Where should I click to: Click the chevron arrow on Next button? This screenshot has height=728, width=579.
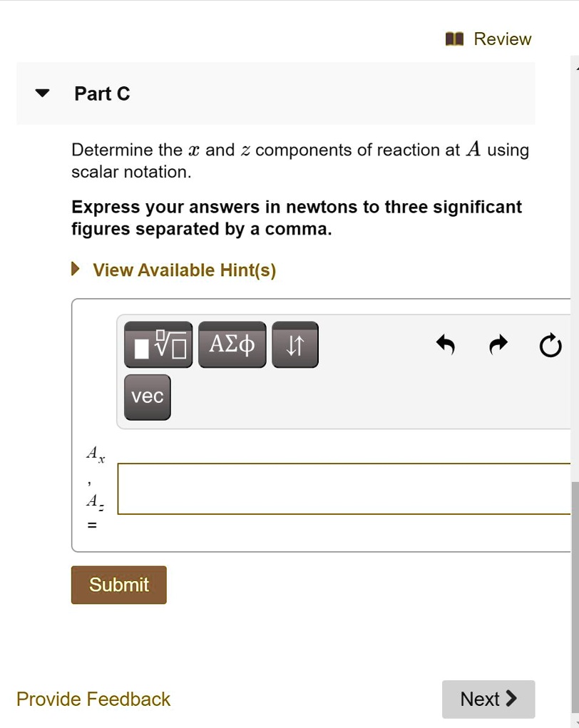pyautogui.click(x=511, y=698)
